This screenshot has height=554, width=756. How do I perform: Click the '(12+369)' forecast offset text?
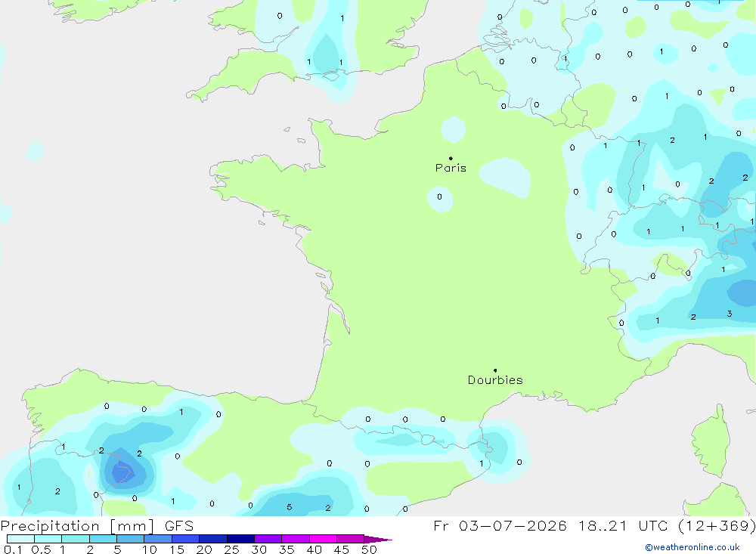717,526
